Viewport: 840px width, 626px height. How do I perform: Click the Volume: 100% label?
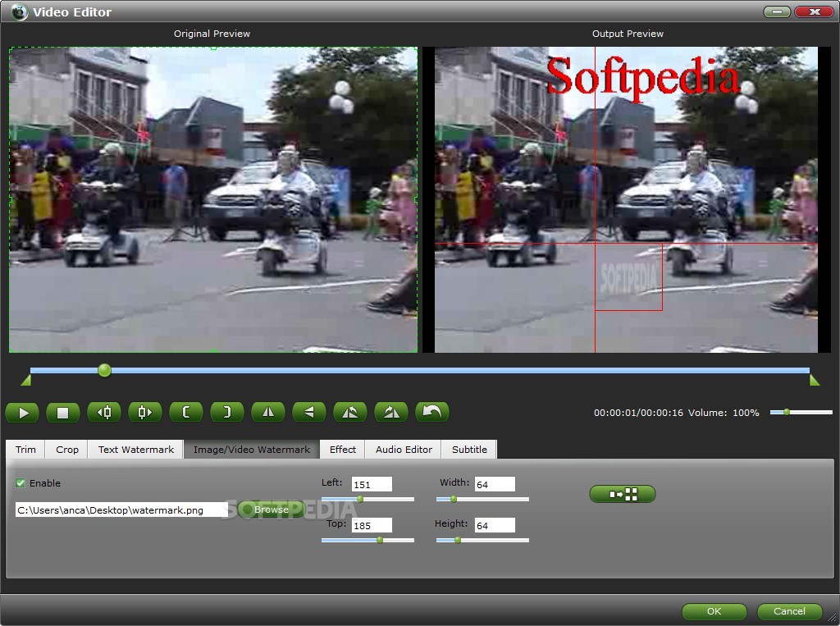click(x=724, y=413)
